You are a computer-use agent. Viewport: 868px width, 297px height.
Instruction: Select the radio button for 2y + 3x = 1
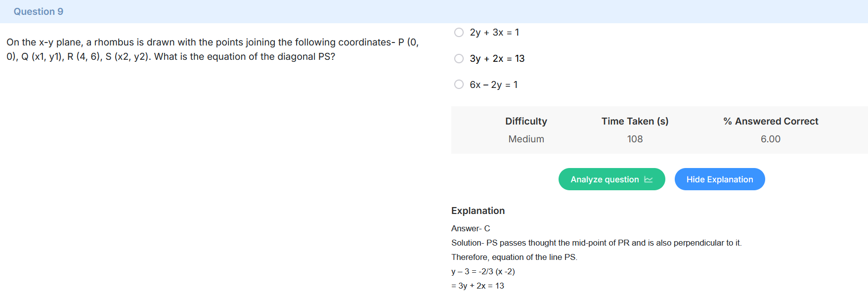[459, 32]
